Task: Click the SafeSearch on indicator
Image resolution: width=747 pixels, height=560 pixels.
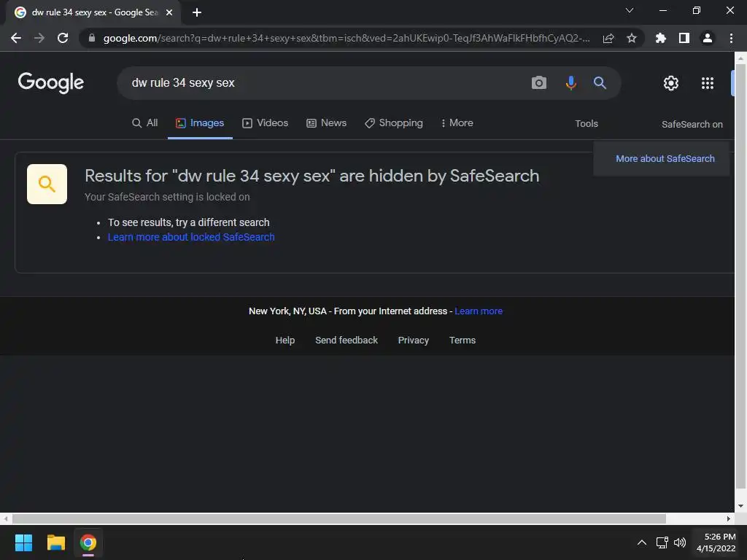Action: (x=692, y=124)
